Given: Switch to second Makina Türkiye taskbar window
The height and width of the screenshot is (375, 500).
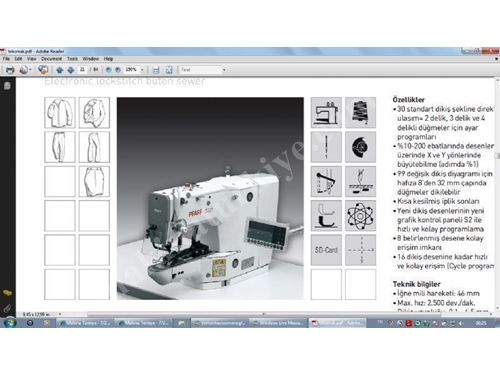Looking at the screenshot, I should pos(143,323).
